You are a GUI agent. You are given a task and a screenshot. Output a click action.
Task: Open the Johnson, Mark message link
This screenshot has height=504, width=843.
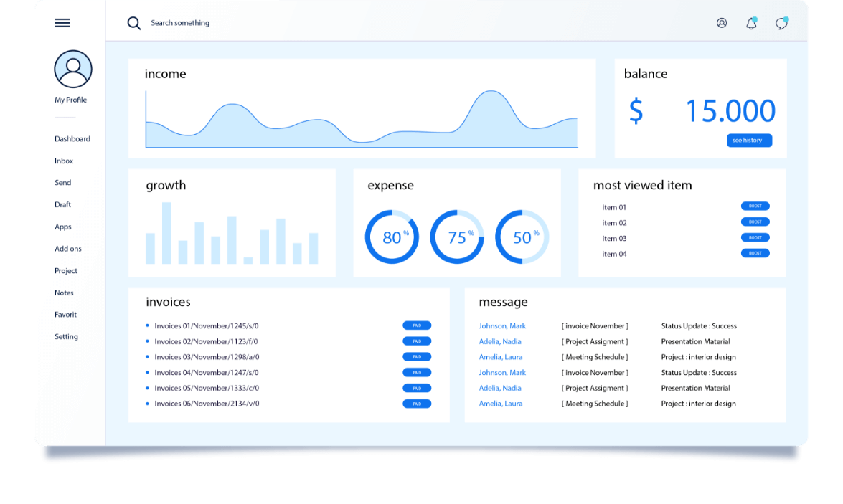click(501, 325)
